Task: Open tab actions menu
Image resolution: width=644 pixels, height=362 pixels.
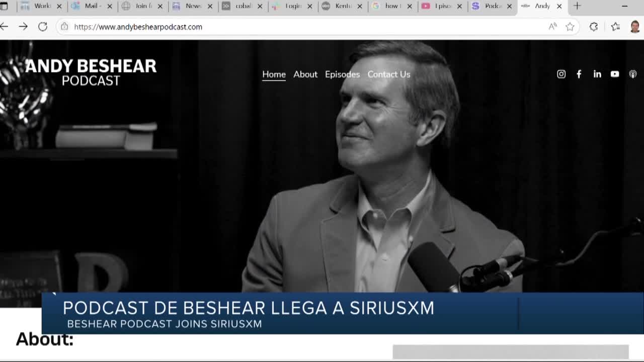Action: click(x=4, y=6)
